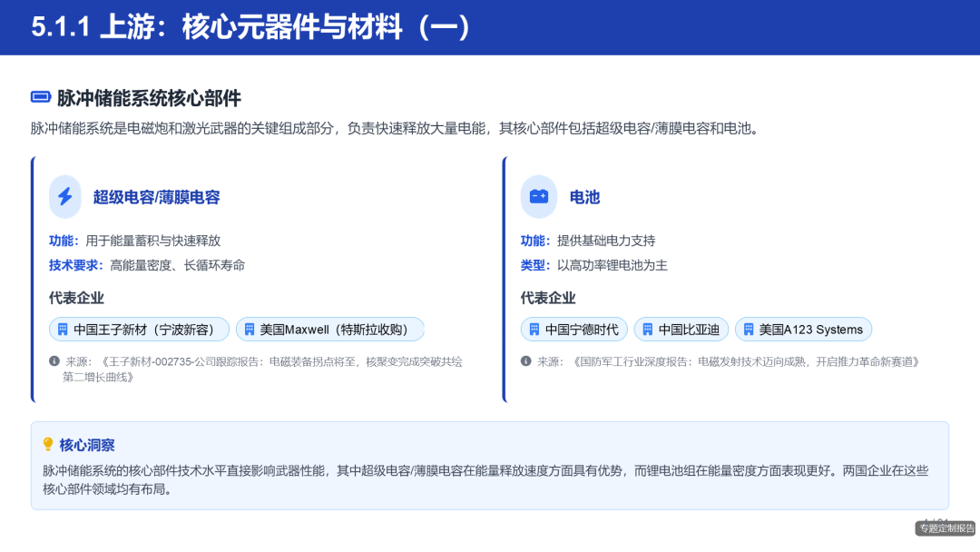Select the lightning bolt icon beside 超级电容/薄膜电容
Viewport: 980px width, 552px height.
tap(64, 197)
